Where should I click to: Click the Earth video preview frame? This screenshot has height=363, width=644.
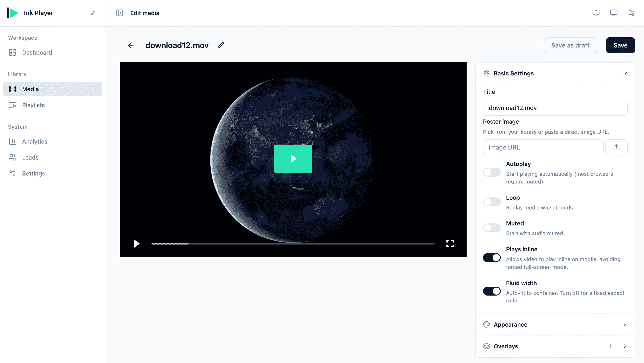(x=293, y=160)
